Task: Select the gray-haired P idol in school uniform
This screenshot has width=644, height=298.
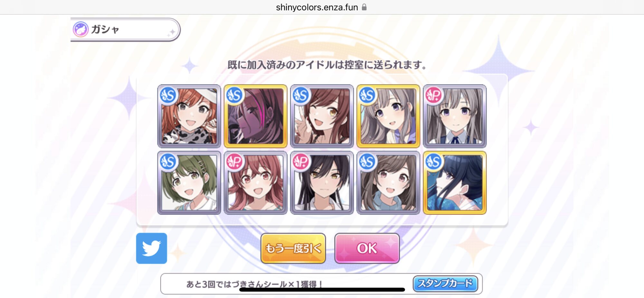Action: tap(455, 116)
